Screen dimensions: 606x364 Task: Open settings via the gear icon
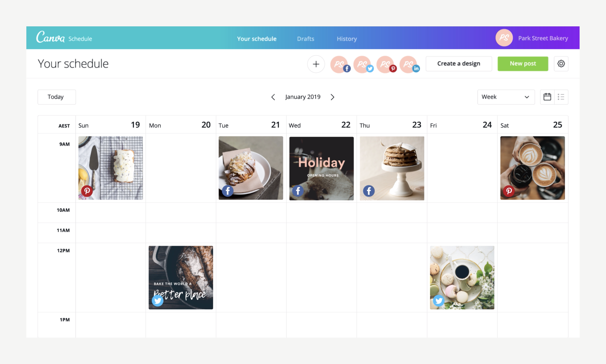[561, 64]
